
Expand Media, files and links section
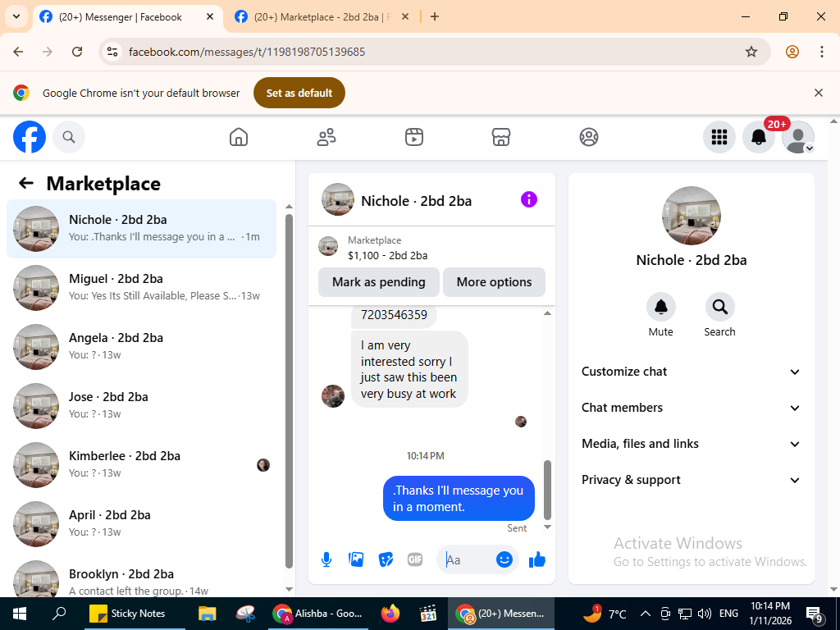[691, 444]
